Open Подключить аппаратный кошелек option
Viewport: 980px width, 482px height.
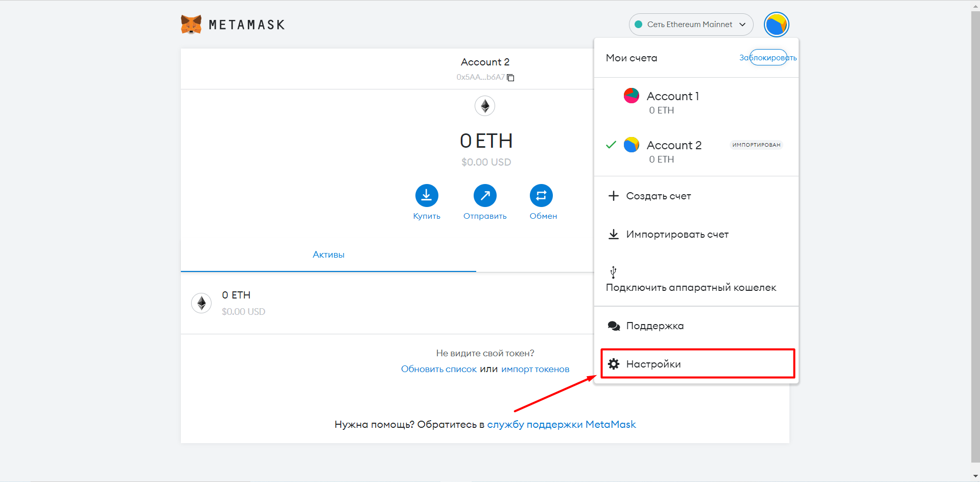(696, 280)
